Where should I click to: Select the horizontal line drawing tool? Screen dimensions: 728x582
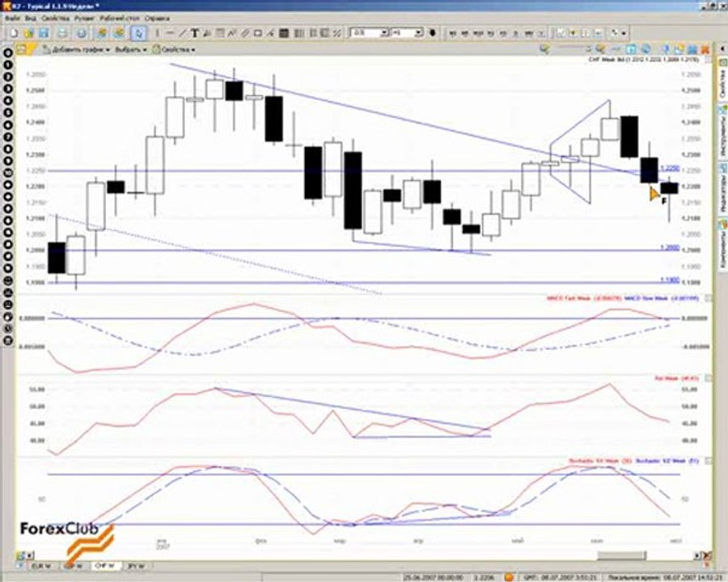tap(170, 33)
